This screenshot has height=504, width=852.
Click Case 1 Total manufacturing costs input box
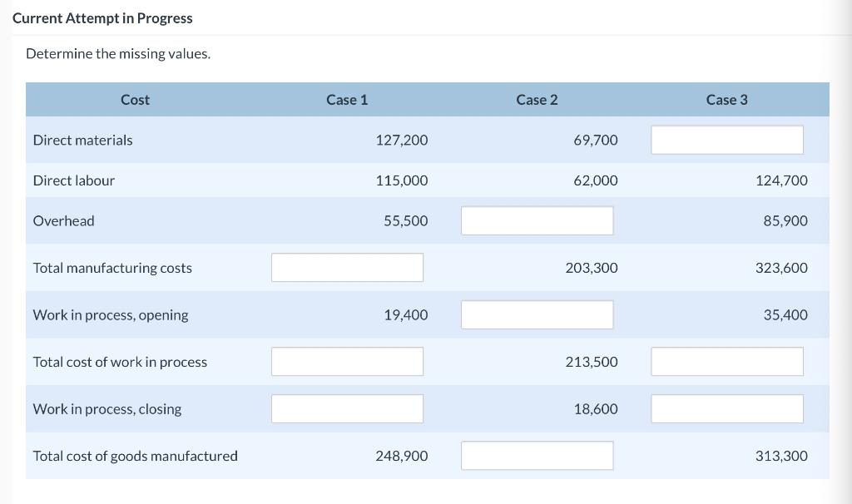click(347, 266)
